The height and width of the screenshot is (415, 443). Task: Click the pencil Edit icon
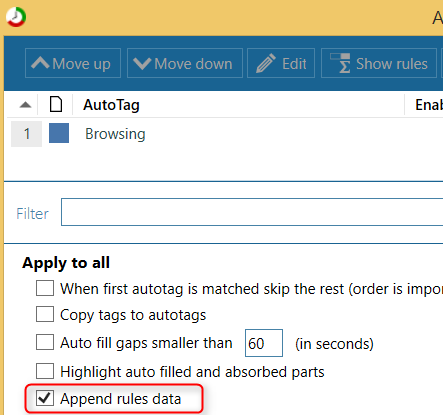[x=266, y=63]
